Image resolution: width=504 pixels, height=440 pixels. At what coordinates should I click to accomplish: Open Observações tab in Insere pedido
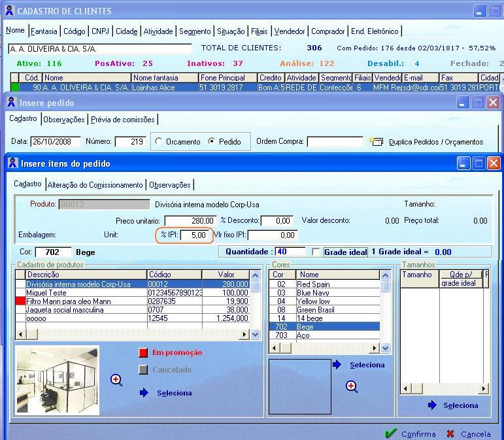click(64, 120)
